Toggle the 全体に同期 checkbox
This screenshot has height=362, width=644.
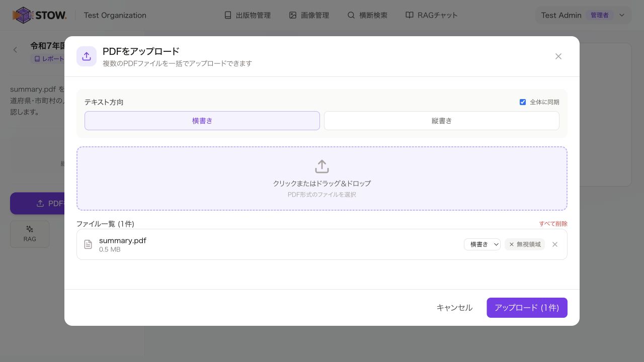pyautogui.click(x=523, y=102)
